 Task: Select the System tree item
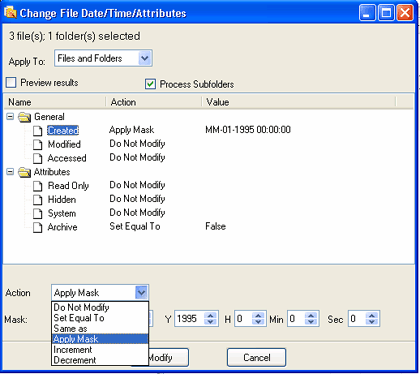click(62, 213)
